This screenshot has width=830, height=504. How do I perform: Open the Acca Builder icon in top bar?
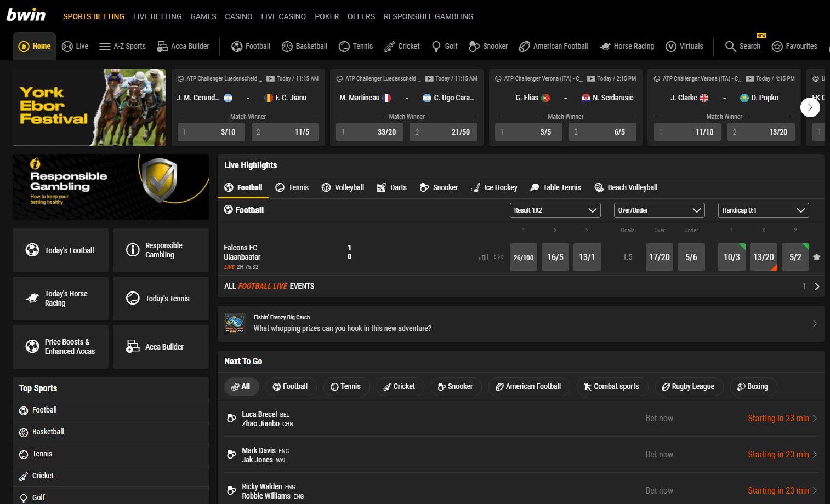click(x=162, y=47)
